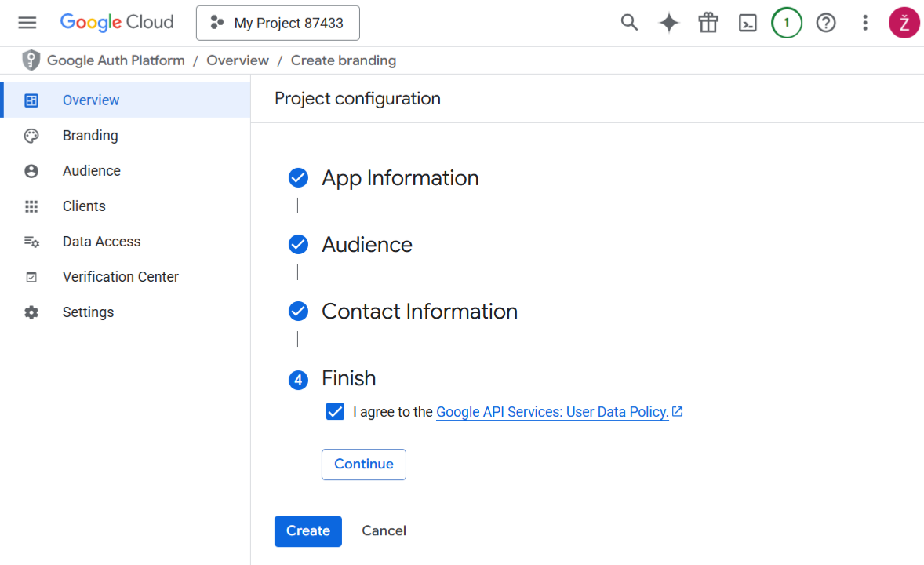Viewport: 924px width, 565px height.
Task: Open the navigation hamburger menu
Action: (27, 23)
